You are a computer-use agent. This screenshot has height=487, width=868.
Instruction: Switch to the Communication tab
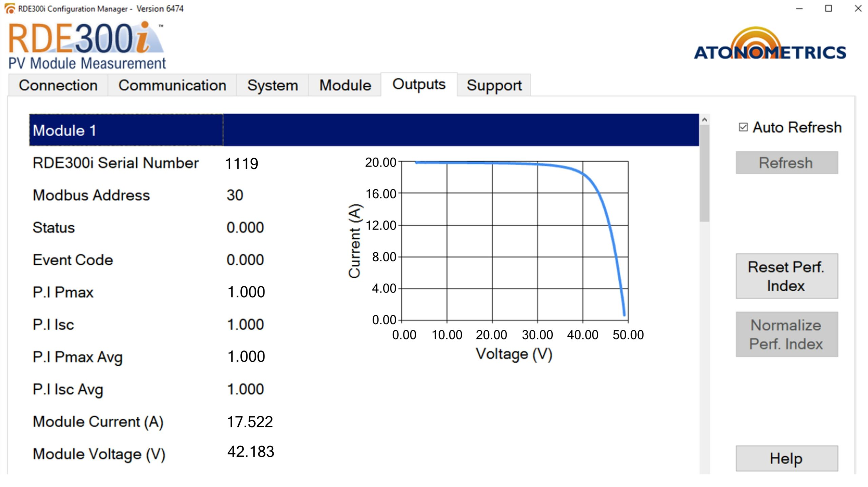(172, 85)
